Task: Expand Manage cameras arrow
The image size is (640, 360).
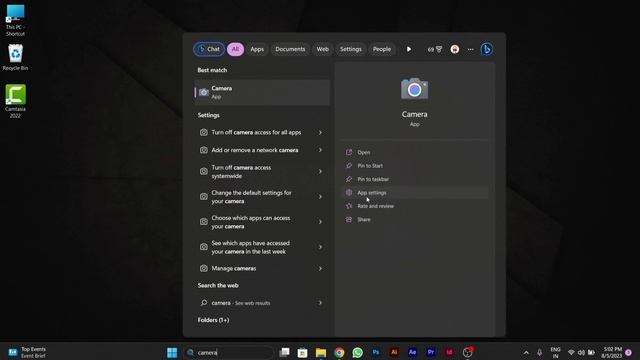Action: point(320,269)
